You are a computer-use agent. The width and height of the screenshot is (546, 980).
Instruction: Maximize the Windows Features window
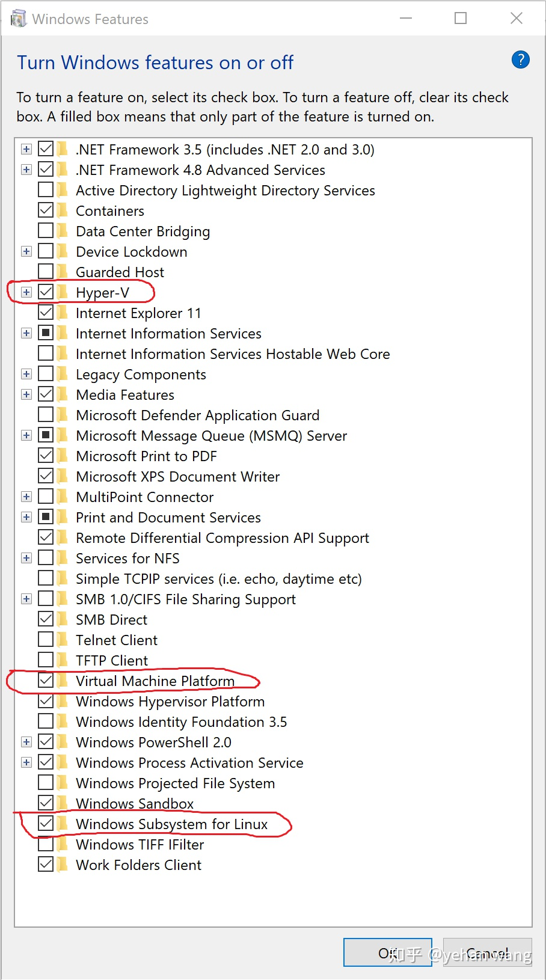pyautogui.click(x=461, y=19)
